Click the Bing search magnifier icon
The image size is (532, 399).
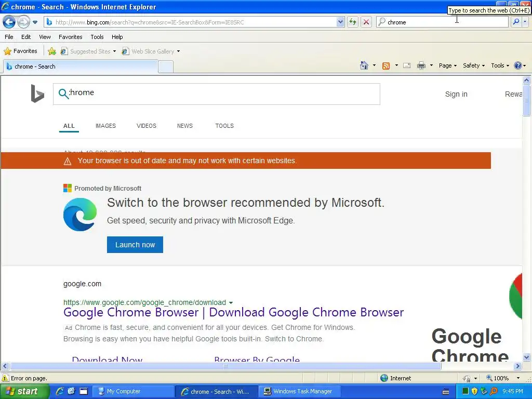(63, 94)
